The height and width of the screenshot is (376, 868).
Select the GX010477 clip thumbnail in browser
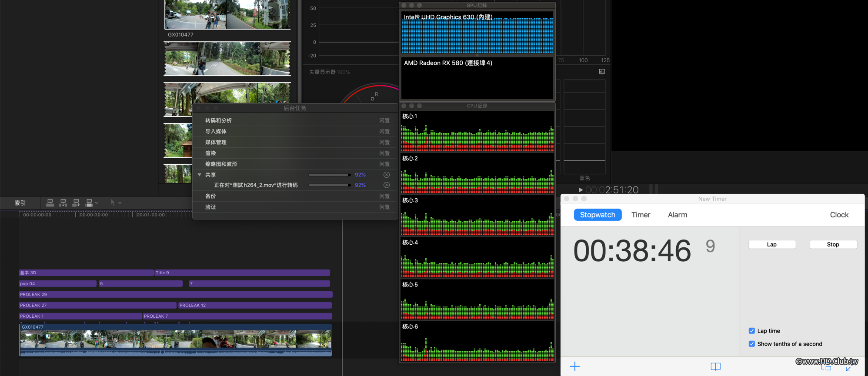(x=227, y=15)
